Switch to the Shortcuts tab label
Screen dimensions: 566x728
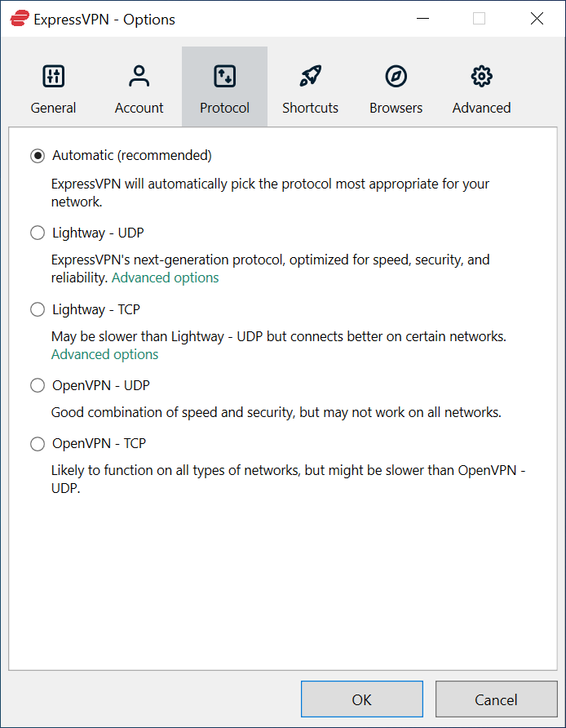(311, 108)
